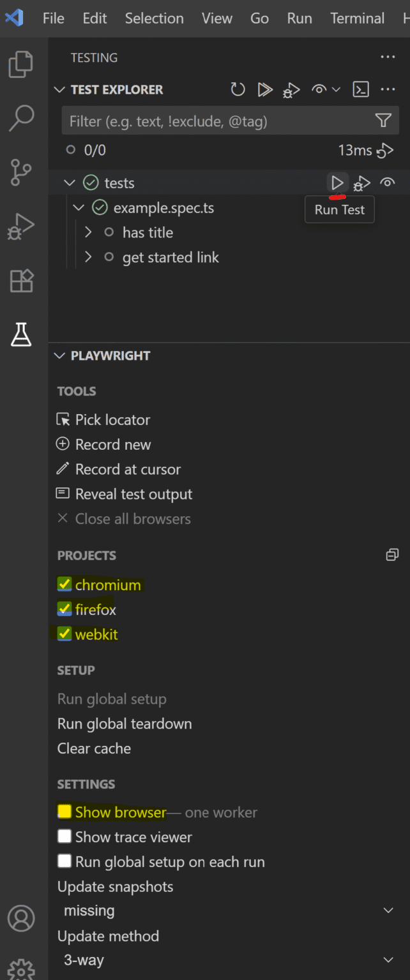Click Run global teardown

pyautogui.click(x=125, y=724)
